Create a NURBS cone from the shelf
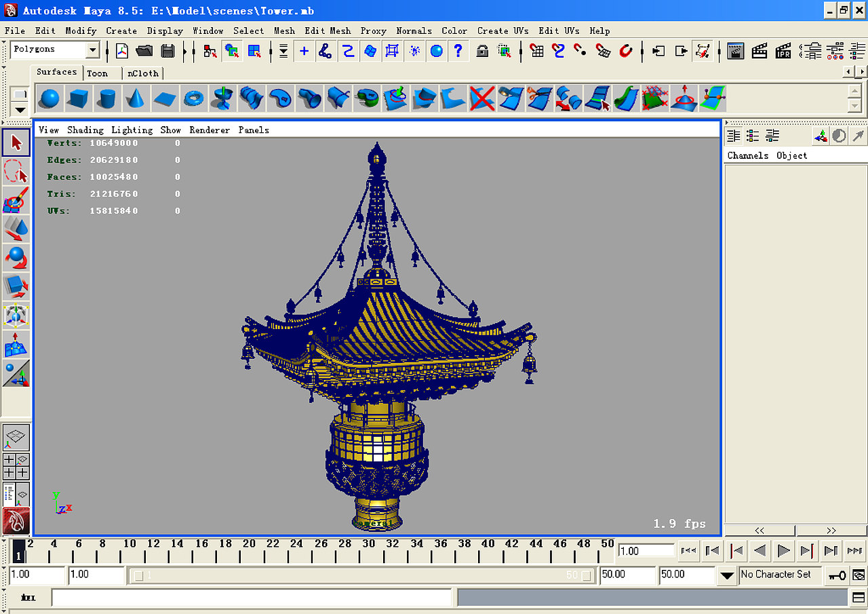Image resolution: width=868 pixels, height=614 pixels. tap(136, 98)
